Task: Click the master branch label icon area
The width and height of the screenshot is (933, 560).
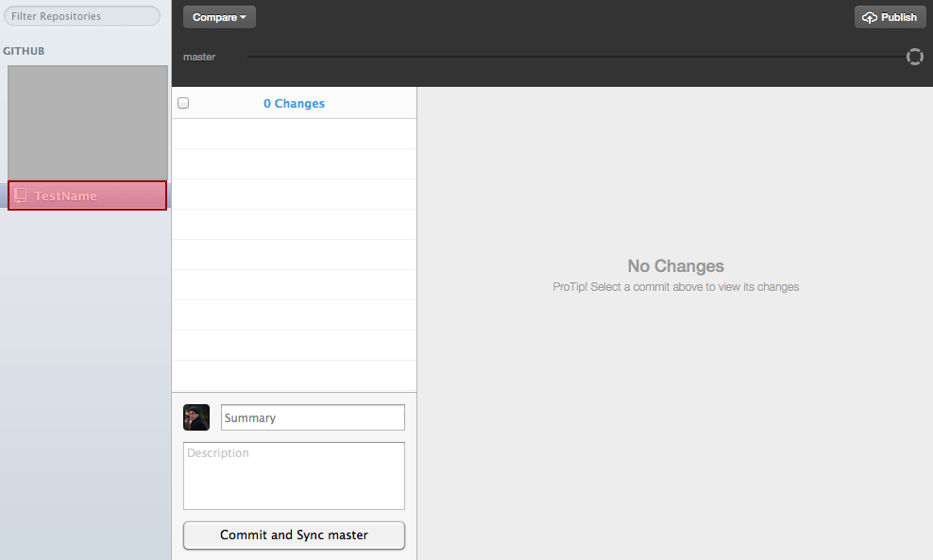Action: [199, 57]
